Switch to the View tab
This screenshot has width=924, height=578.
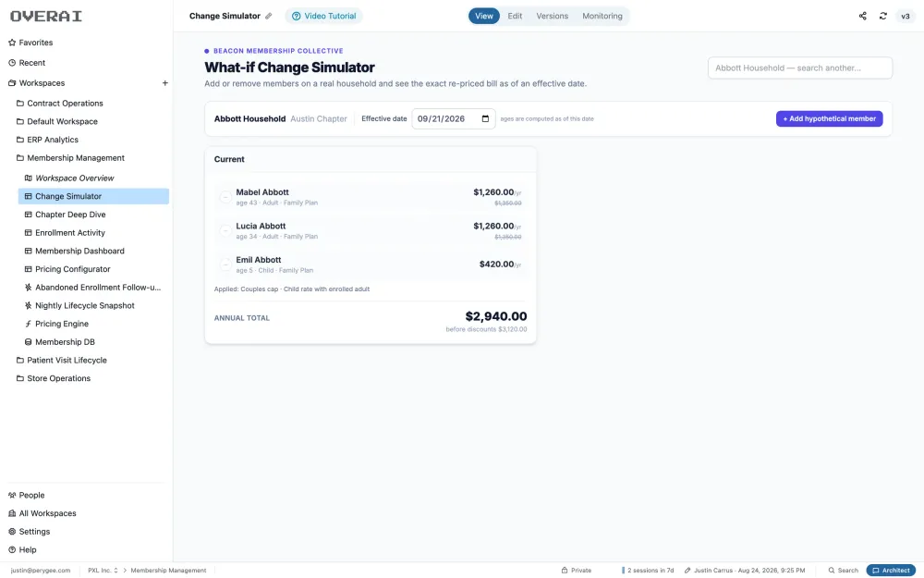click(484, 16)
